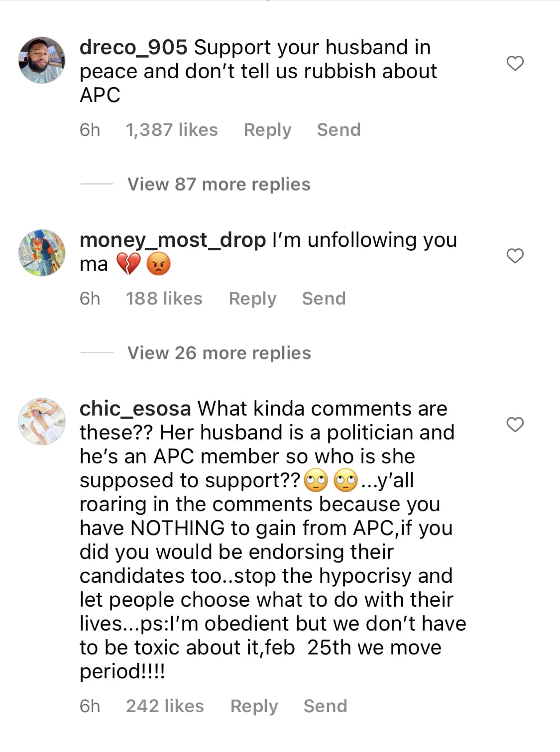Viewport: 560px width, 752px height.
Task: View the 242 likes list
Action: point(165,706)
